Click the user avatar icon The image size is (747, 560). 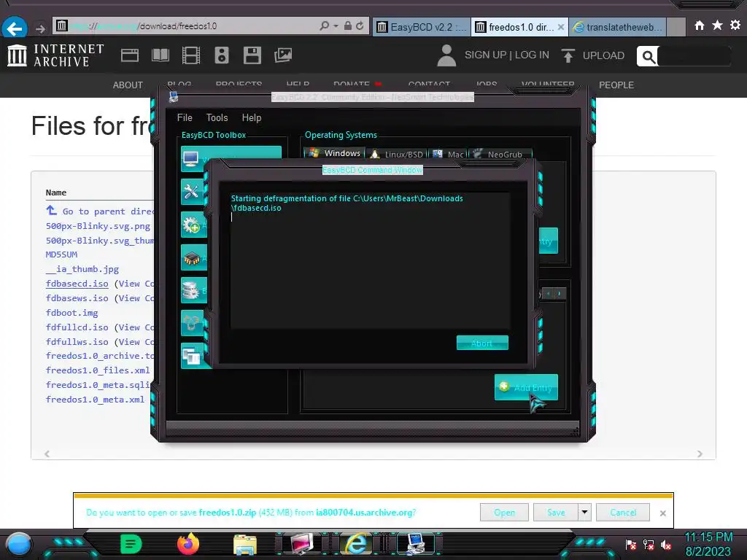click(x=446, y=55)
